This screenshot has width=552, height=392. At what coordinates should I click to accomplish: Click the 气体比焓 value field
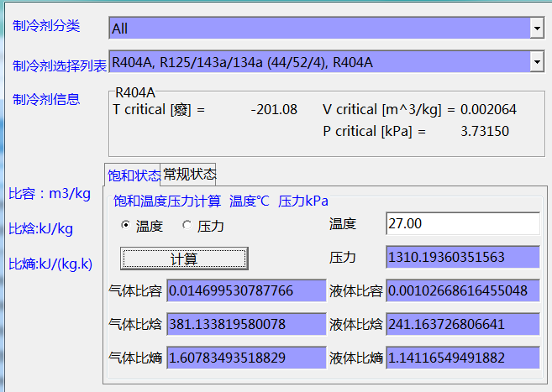click(245, 324)
